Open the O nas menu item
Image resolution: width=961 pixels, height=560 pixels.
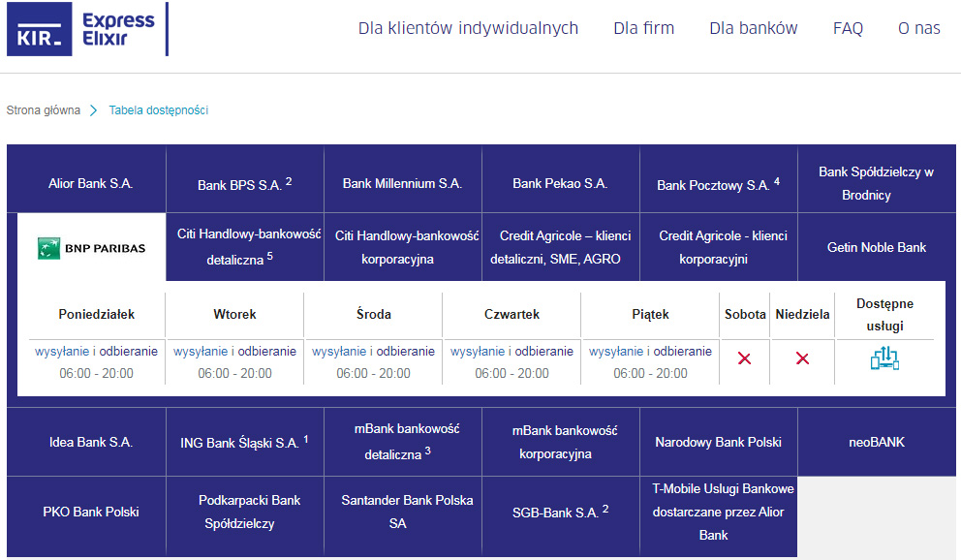pos(918,28)
